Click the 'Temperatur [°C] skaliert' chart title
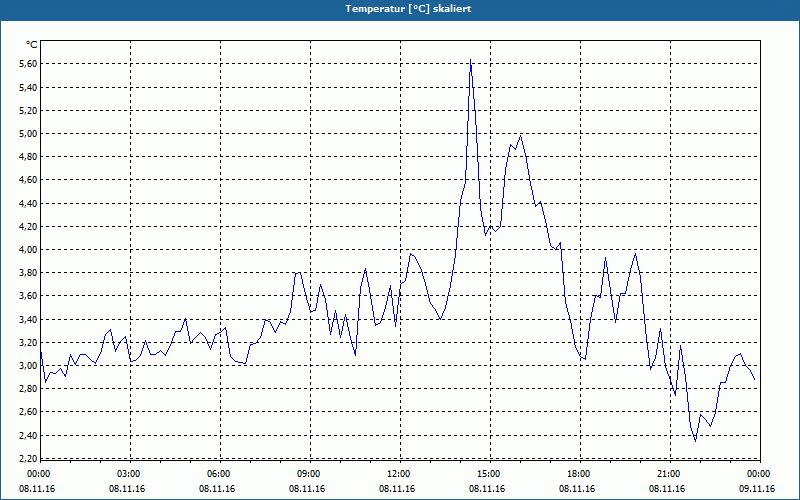 (x=408, y=9)
